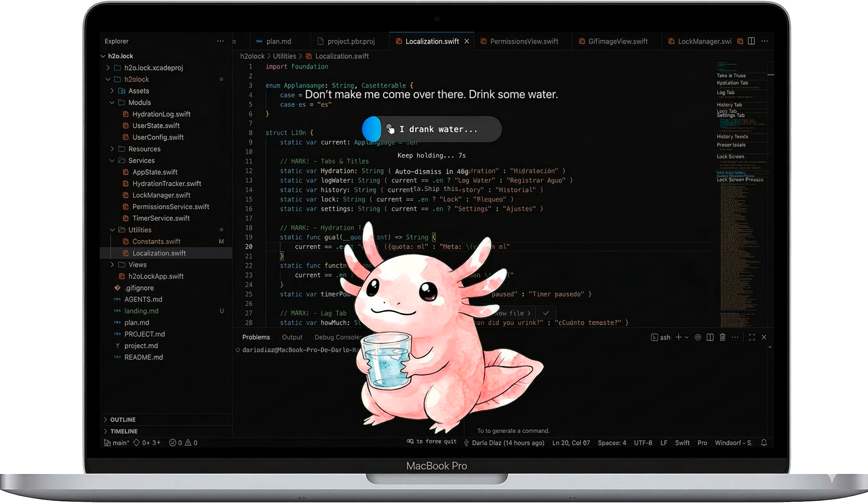The height and width of the screenshot is (503, 868).
Task: Split the terminal panel
Action: pos(710,337)
